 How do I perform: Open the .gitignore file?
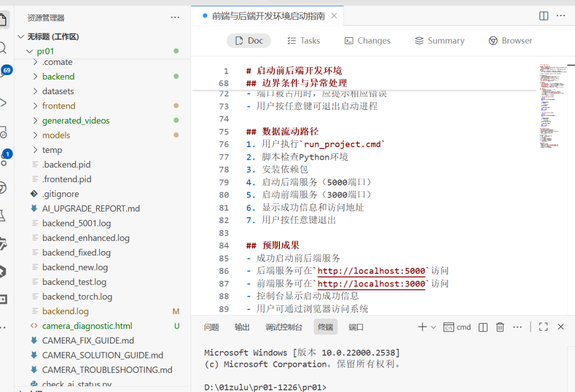103,194
